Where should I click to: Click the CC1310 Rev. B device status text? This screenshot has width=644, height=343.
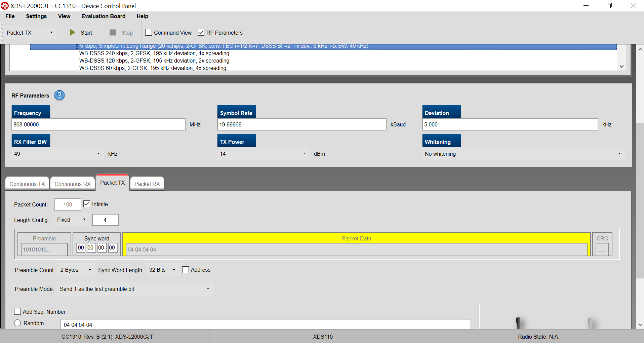107,337
